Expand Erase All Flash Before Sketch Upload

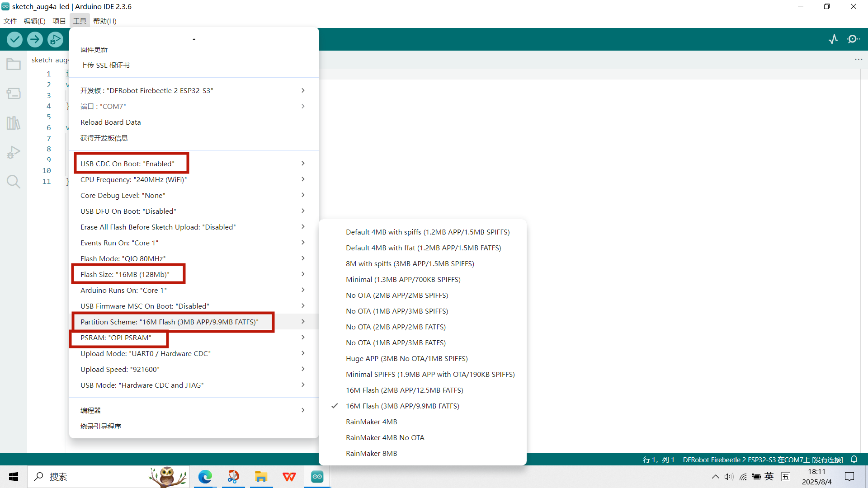(193, 227)
